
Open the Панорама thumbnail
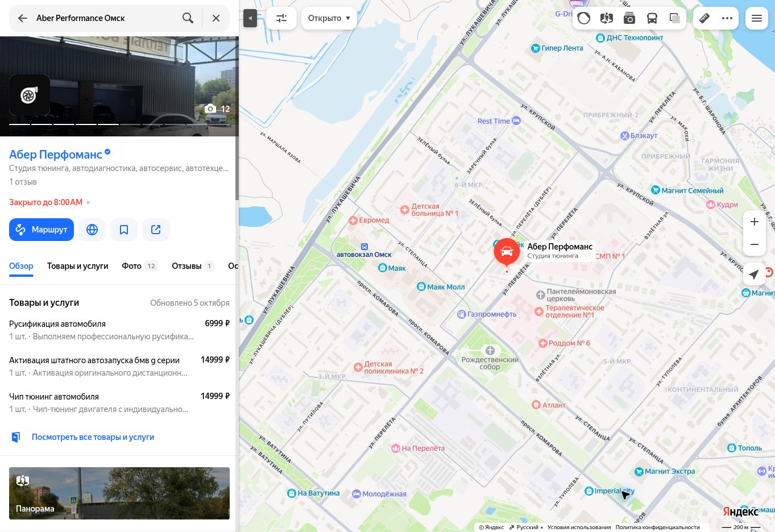[119, 493]
